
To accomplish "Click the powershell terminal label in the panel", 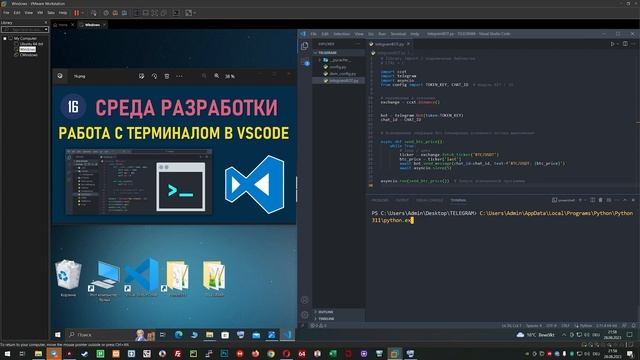I will [x=563, y=200].
